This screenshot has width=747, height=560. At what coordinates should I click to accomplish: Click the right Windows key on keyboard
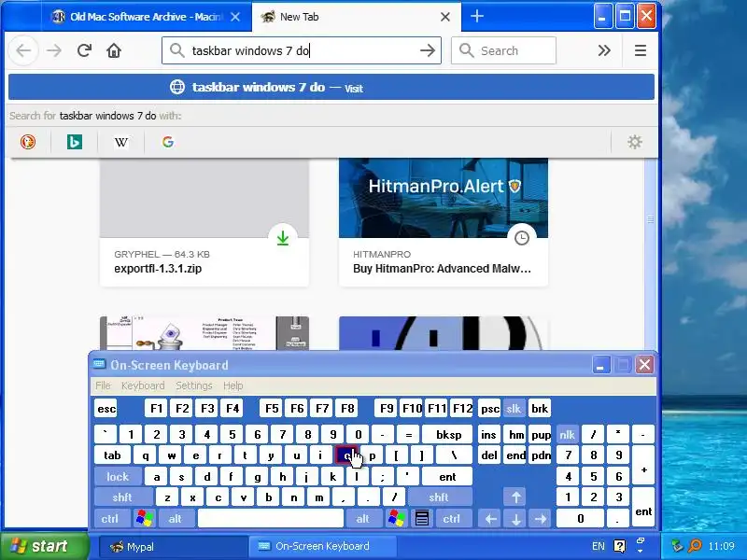coord(397,518)
